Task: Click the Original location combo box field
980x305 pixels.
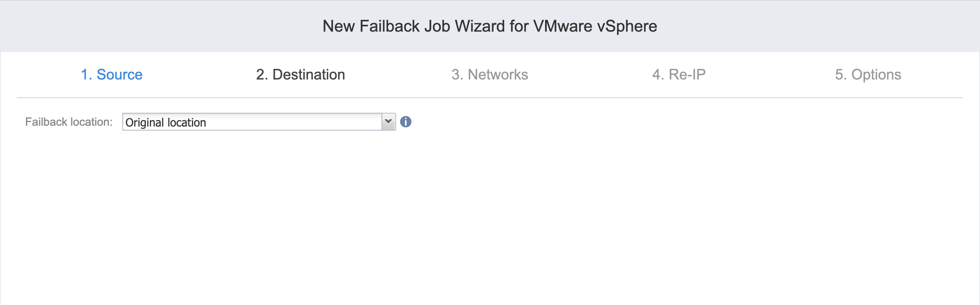Action: (259, 122)
